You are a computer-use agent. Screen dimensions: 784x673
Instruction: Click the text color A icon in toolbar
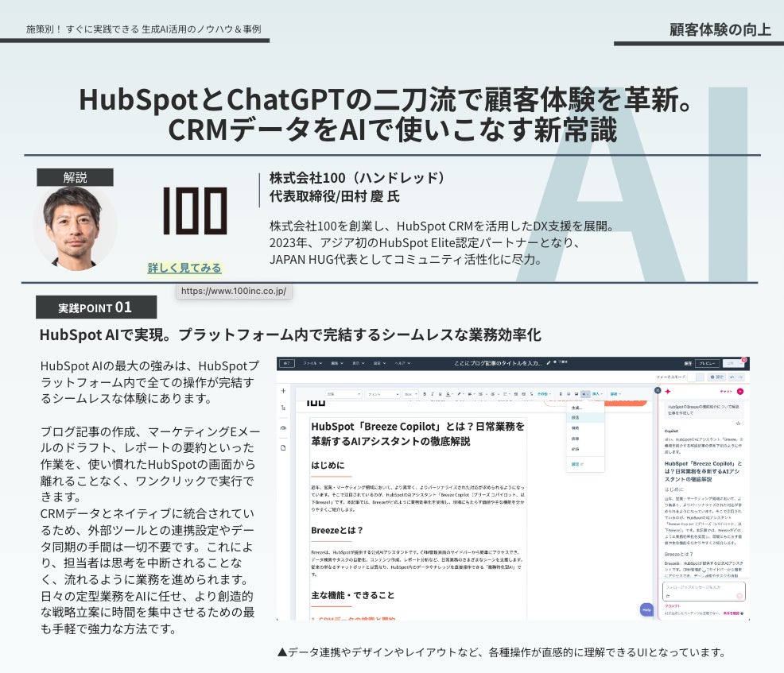pos(448,394)
